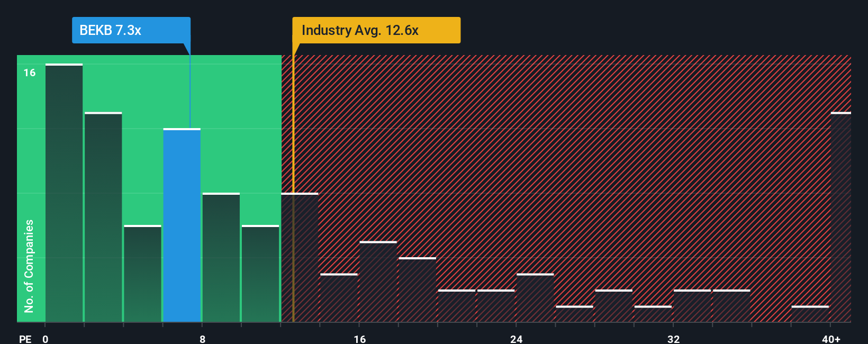The image size is (868, 344).
Task: Click the bar right of PE 24 tick
Action: [x=535, y=297]
